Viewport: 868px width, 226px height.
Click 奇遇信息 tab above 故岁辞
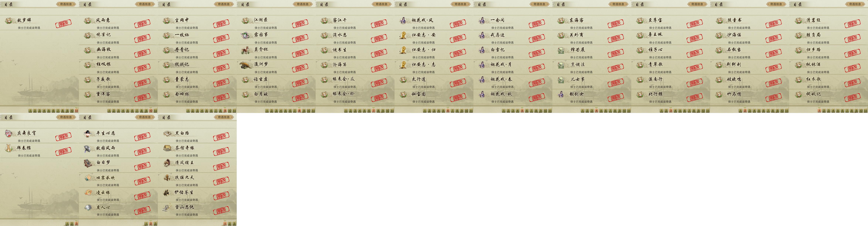pyautogui.click(x=66, y=4)
